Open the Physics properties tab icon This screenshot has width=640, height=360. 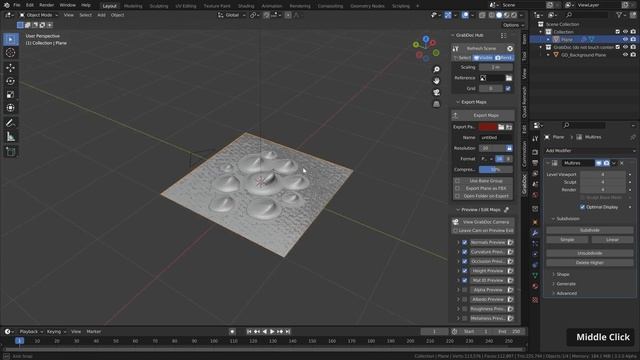point(535,254)
